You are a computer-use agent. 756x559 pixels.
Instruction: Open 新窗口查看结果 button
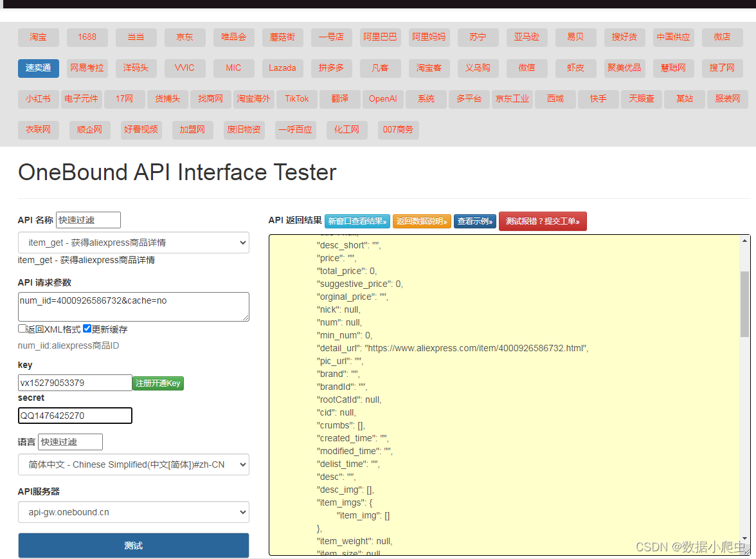357,221
